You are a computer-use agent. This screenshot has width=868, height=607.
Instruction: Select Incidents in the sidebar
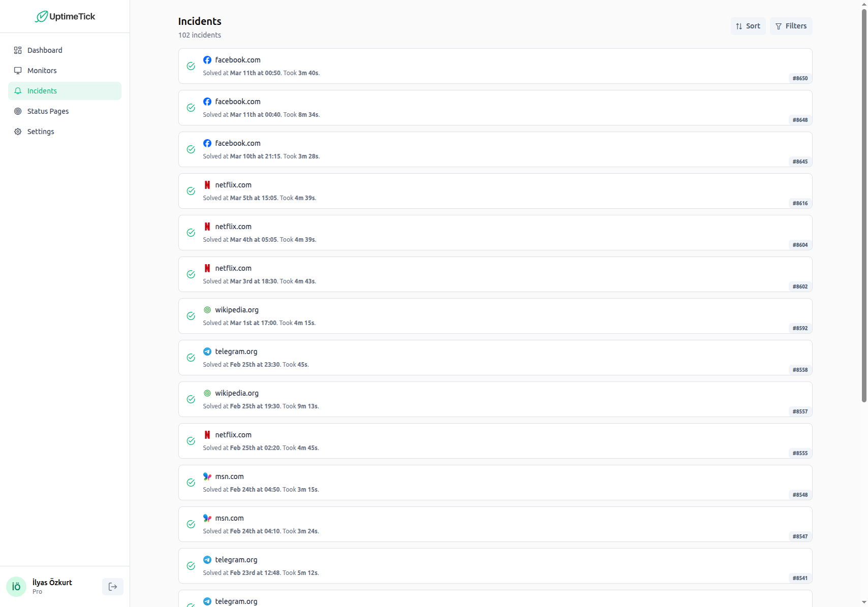coord(42,91)
